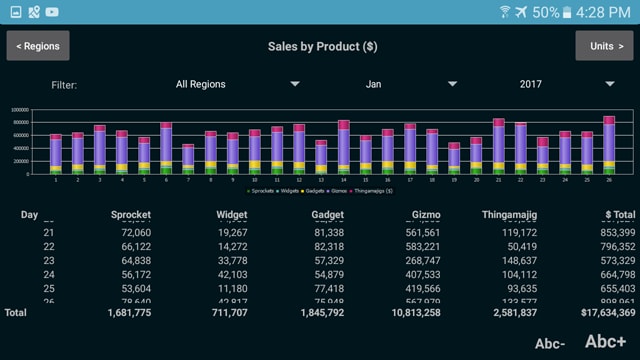Tap Widget value 42,103
640x360 pixels.
coord(232,275)
